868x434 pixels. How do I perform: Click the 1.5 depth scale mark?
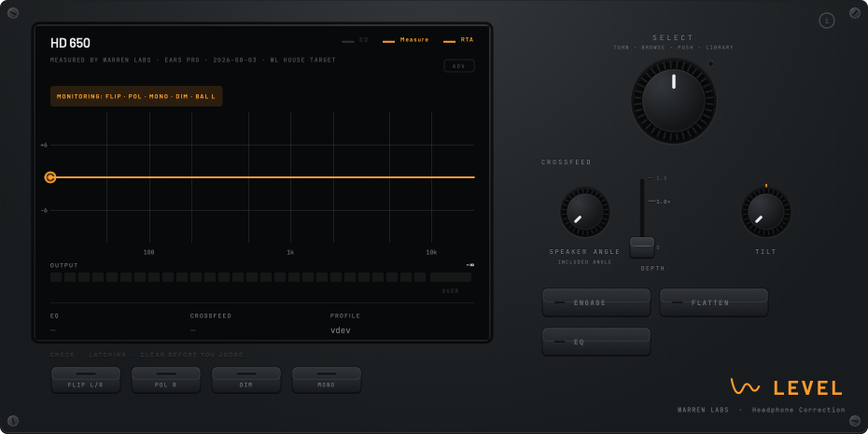click(662, 178)
